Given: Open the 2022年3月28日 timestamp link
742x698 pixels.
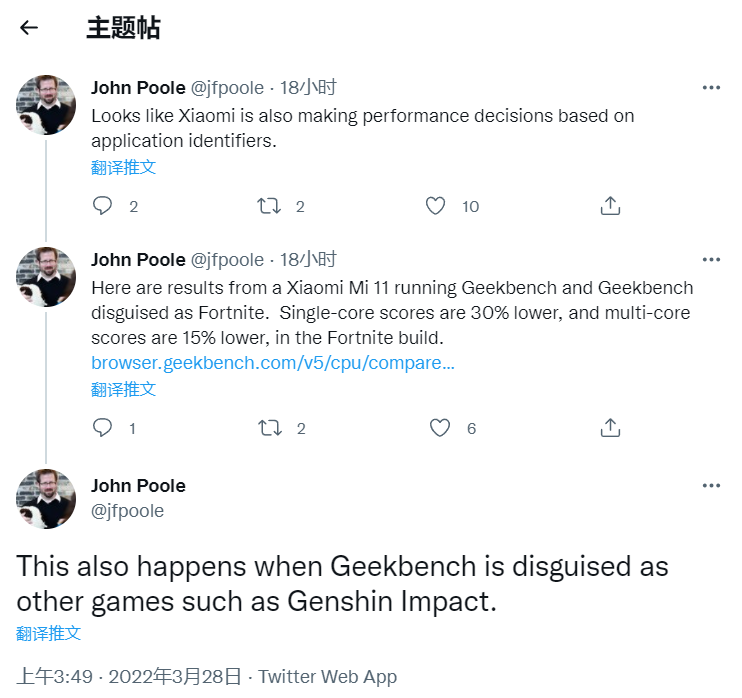Looking at the screenshot, I should click(x=175, y=677).
